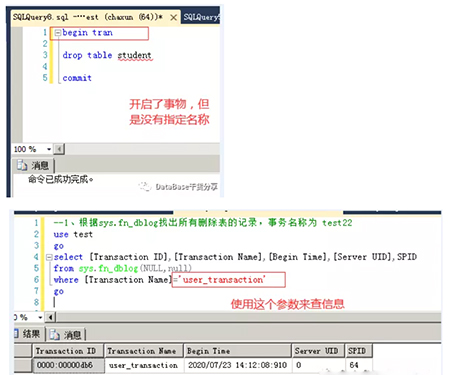Click the row header of the result row
This screenshot has width=450, height=375.
pyautogui.click(x=23, y=365)
